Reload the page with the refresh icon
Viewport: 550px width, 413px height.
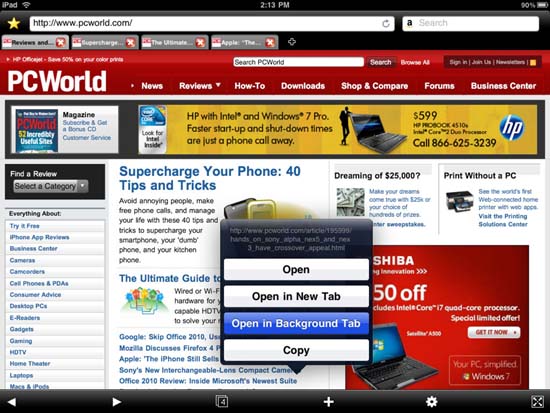tap(385, 24)
